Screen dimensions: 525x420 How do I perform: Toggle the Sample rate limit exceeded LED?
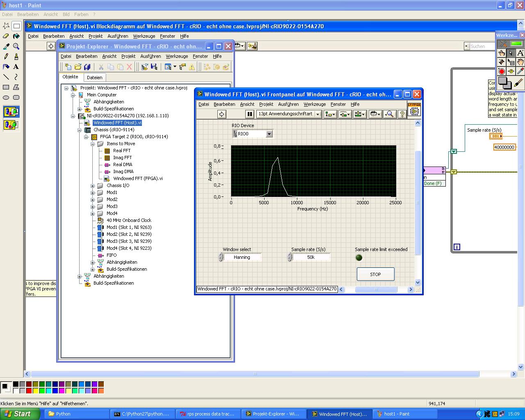(x=359, y=258)
